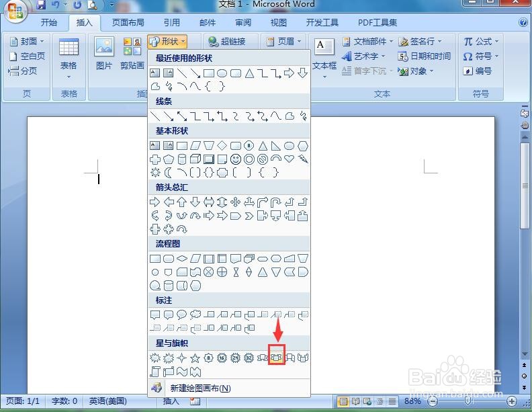Choose the flowchart Magnetic Disk shape
Viewport: 532px width, 412px height.
pyautogui.click(x=169, y=286)
